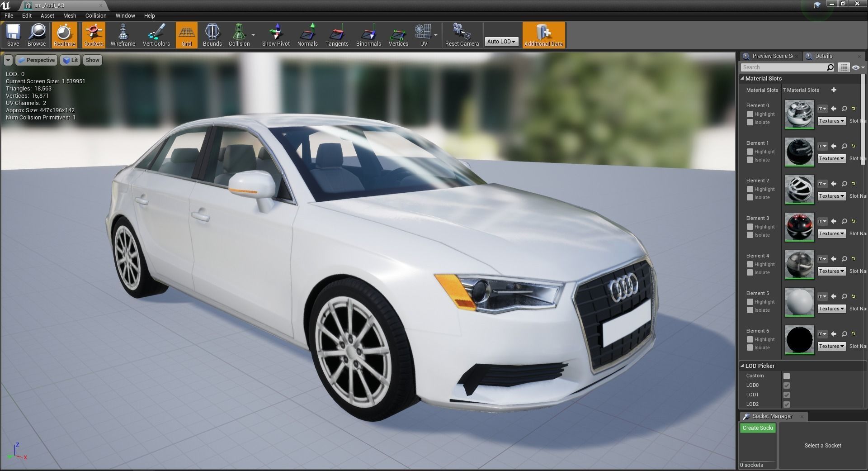
Task: Toggle the Custom LOD Picker checkbox
Action: 787,376
